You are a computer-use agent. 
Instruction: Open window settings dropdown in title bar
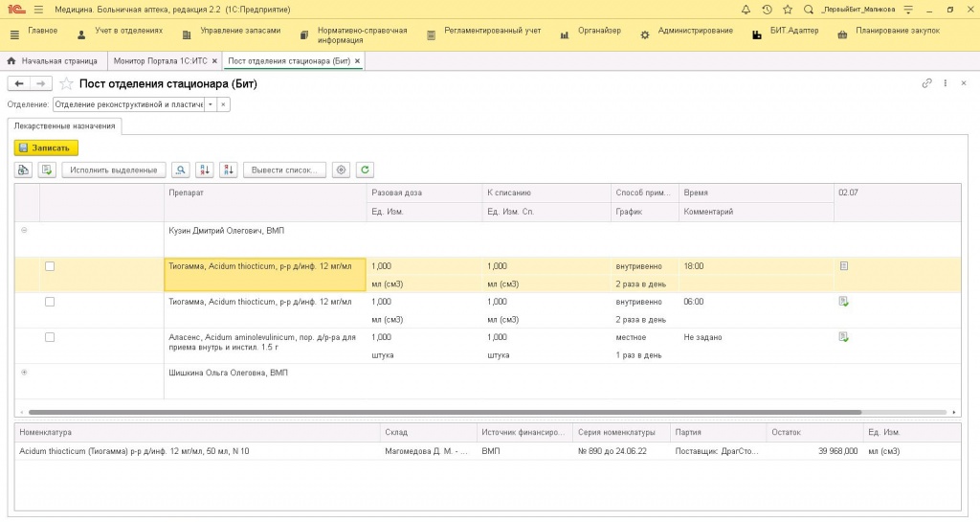pyautogui.click(x=908, y=10)
